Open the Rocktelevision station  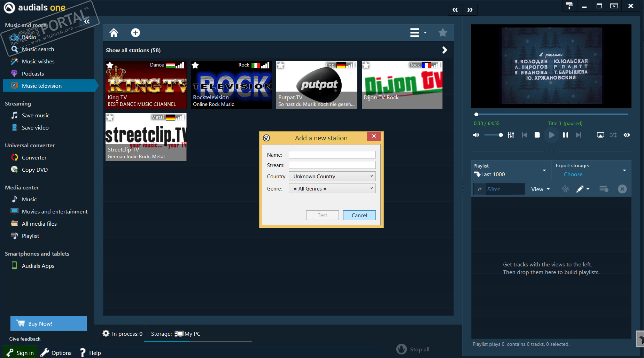coord(231,85)
